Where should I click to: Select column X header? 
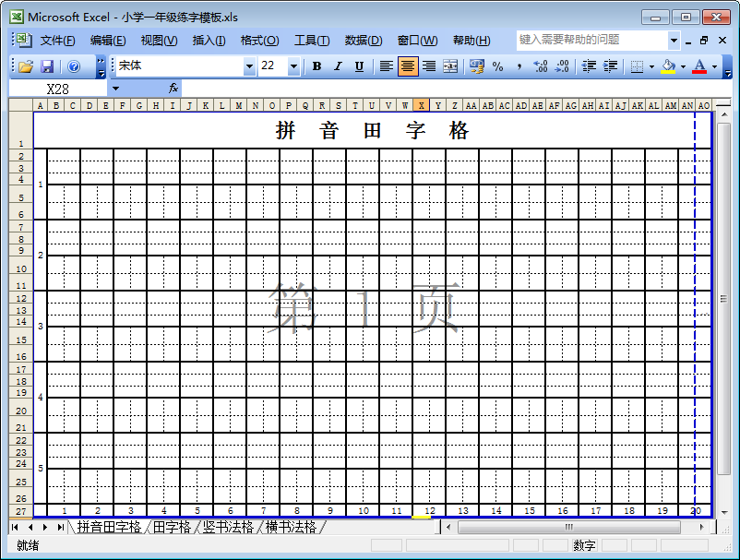pyautogui.click(x=421, y=105)
